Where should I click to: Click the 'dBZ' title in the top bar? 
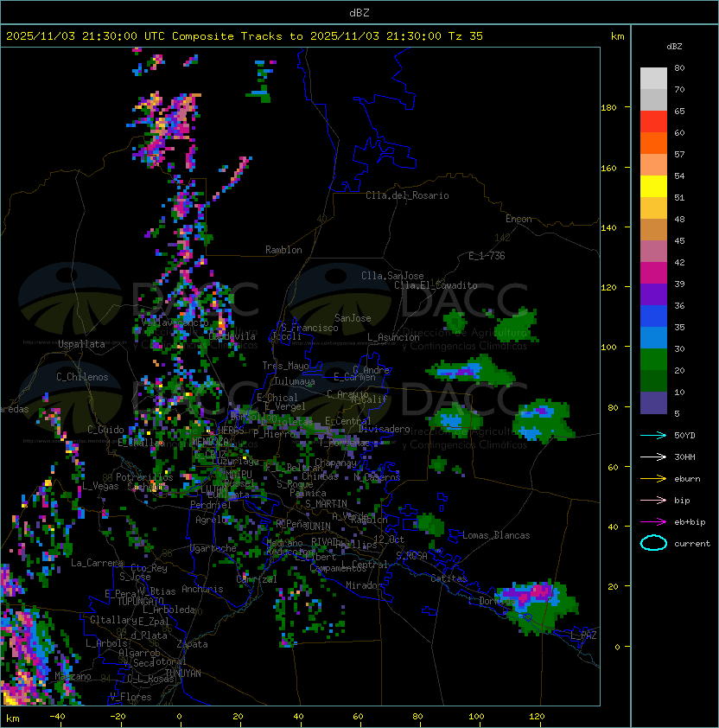(359, 13)
